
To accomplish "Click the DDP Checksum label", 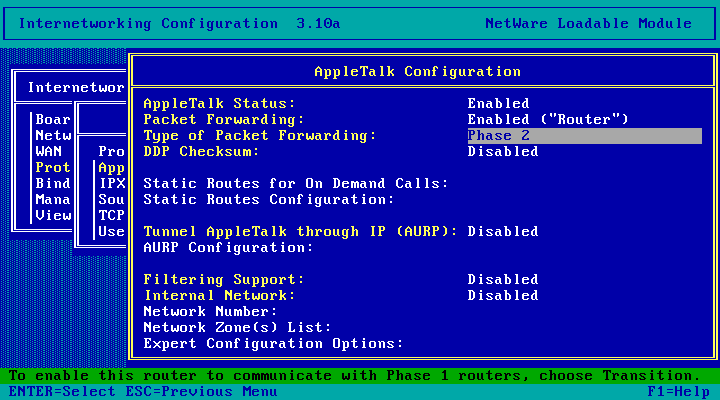I will (201, 152).
